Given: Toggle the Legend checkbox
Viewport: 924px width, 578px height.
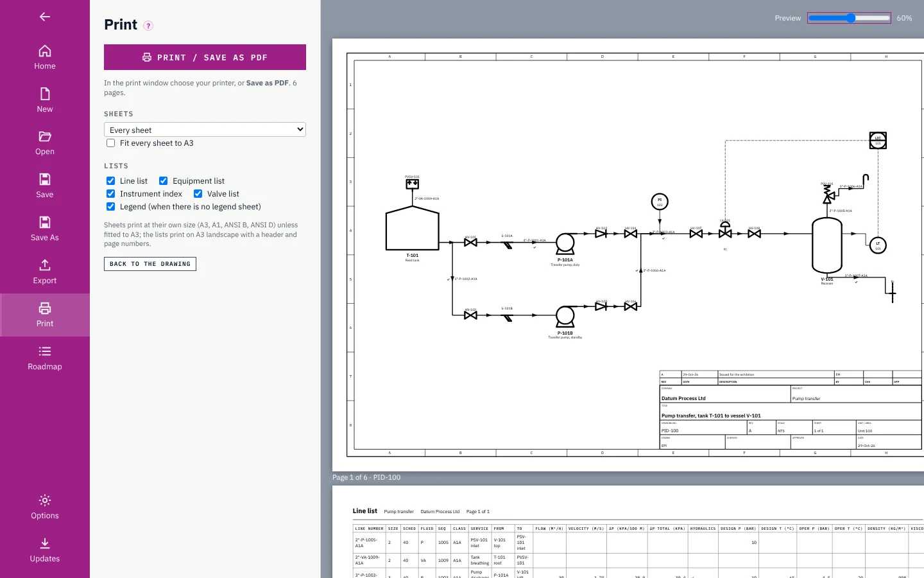Looking at the screenshot, I should click(x=111, y=207).
